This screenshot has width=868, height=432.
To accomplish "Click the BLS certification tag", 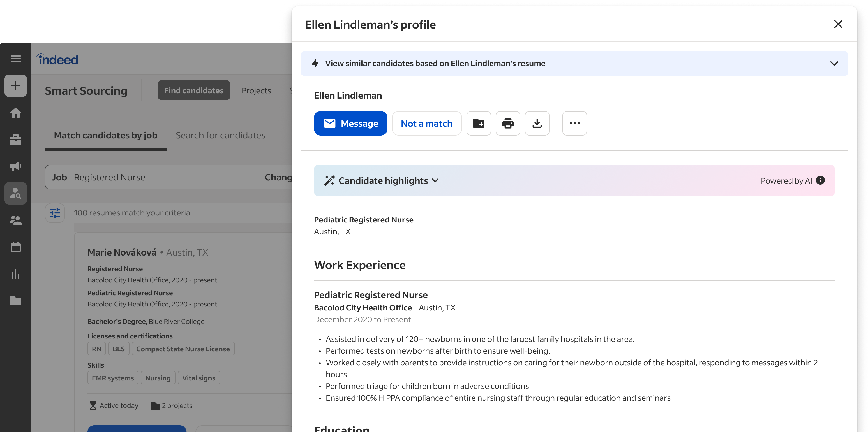I will [119, 349].
